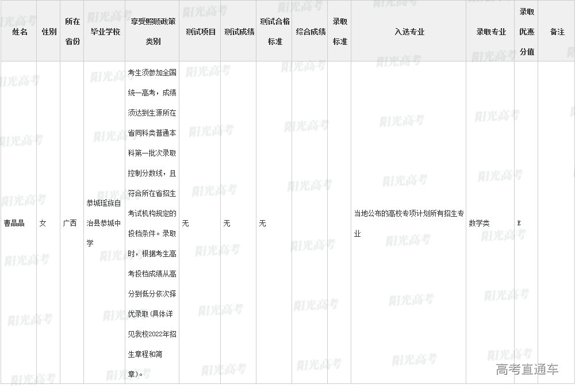
Task: Click the 无 value under 测试项目
Action: click(185, 223)
